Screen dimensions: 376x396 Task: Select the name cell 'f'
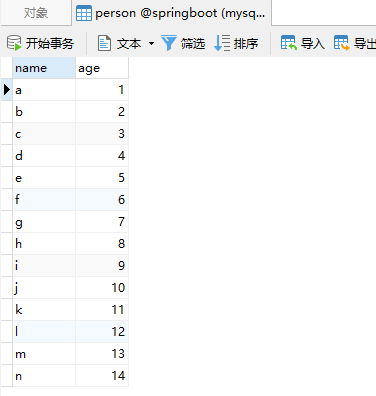(44, 200)
